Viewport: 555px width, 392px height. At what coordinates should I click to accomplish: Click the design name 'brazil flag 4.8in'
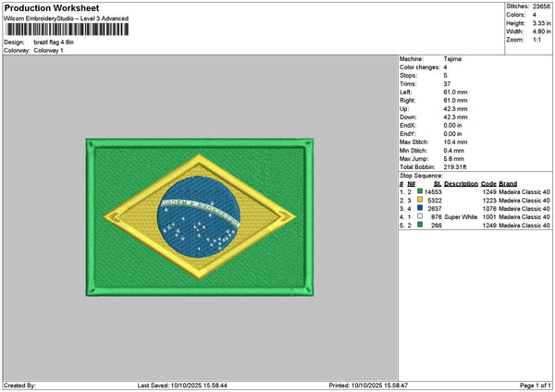pos(54,43)
